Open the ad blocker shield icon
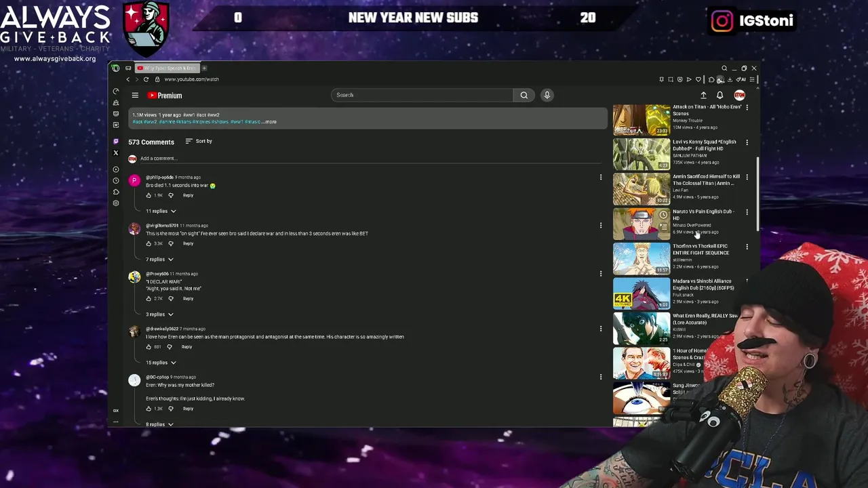868x488 pixels. [x=679, y=79]
